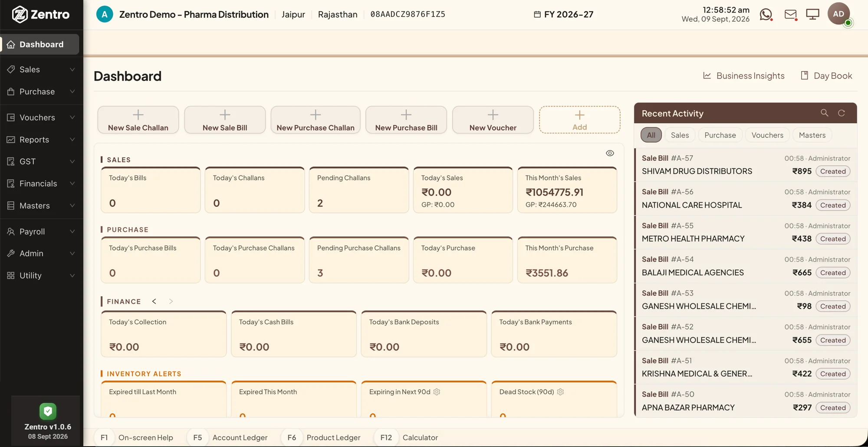Click the Admin wrench icon in sidebar
The height and width of the screenshot is (447, 868).
click(11, 253)
